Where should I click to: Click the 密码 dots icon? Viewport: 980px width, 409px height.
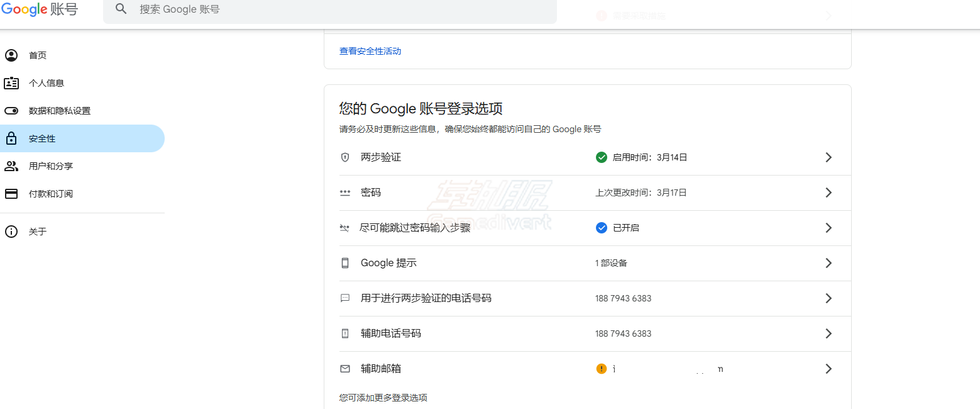point(344,193)
